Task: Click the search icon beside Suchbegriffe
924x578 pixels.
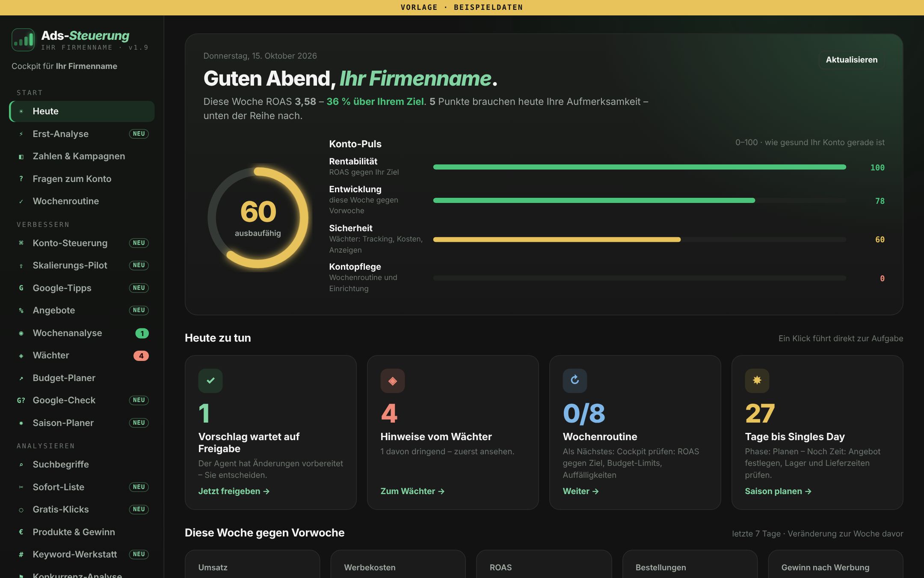Action: click(21, 465)
